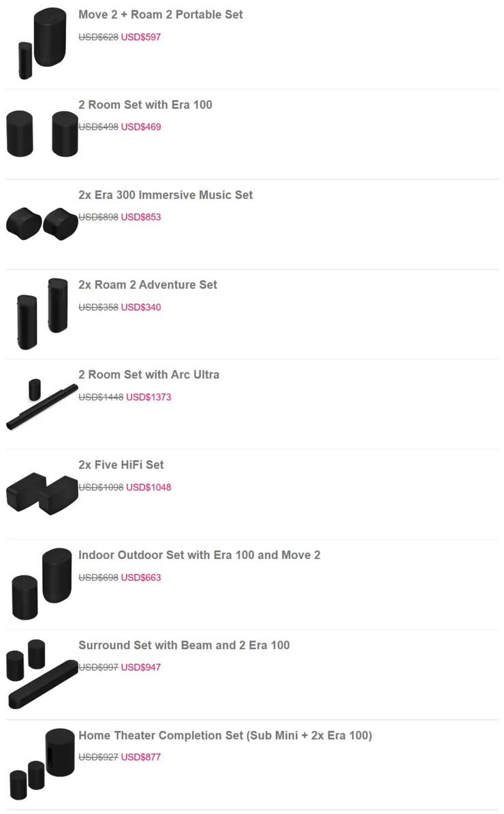
Task: Open 2x Roam 2 Adventure Set title
Action: click(x=148, y=284)
